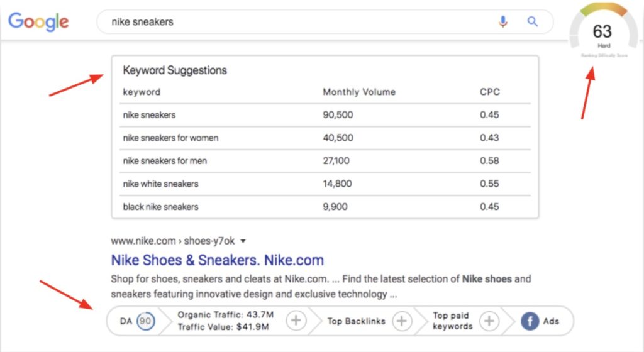Click monthly volume value 90,500

pos(338,115)
